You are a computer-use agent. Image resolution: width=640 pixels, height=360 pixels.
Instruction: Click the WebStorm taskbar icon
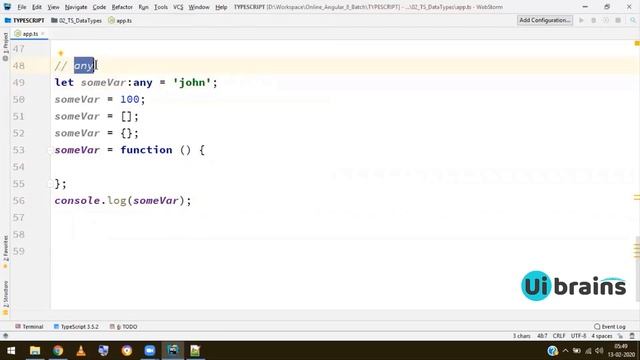click(x=173, y=351)
